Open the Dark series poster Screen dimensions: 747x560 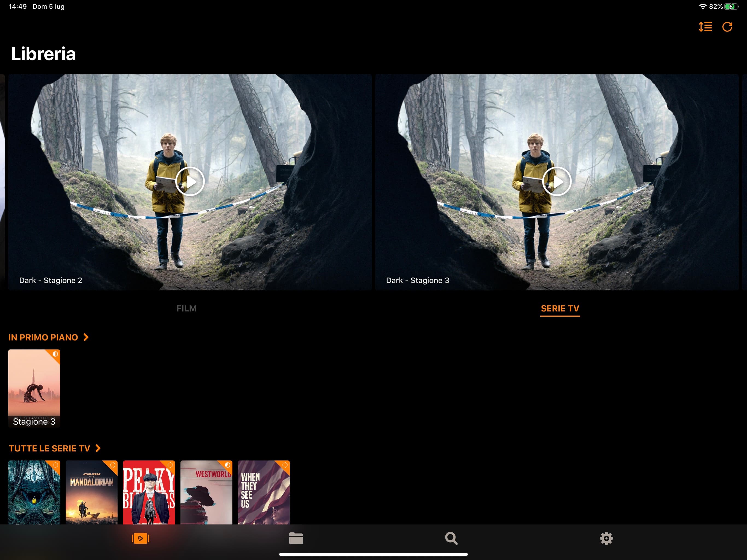[x=34, y=492]
